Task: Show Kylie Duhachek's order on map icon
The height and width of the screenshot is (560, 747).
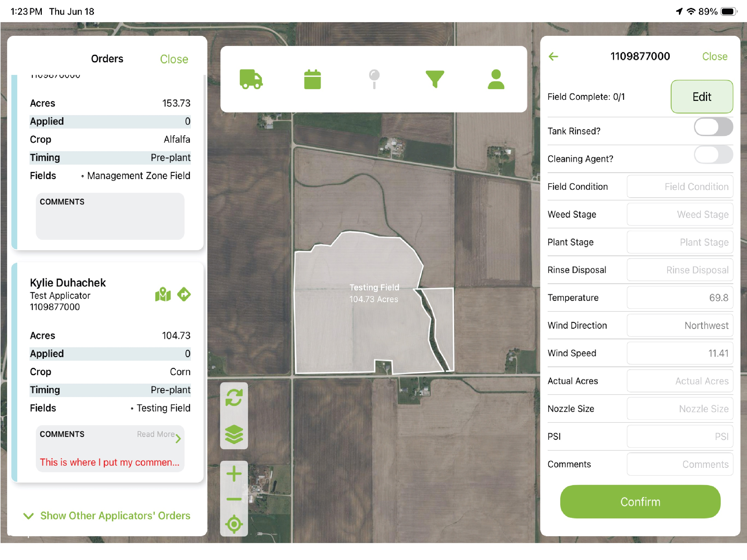Action: click(x=163, y=294)
